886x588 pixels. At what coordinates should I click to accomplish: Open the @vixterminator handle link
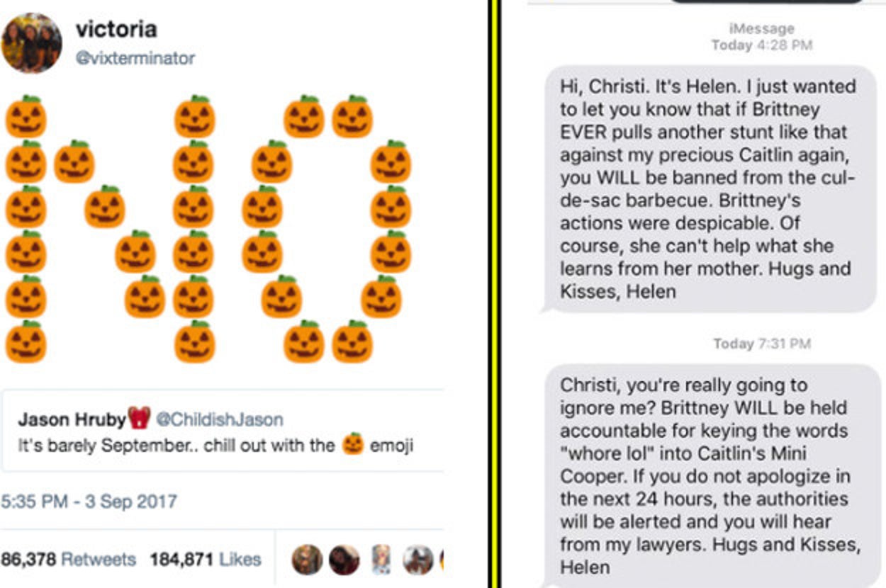point(135,59)
